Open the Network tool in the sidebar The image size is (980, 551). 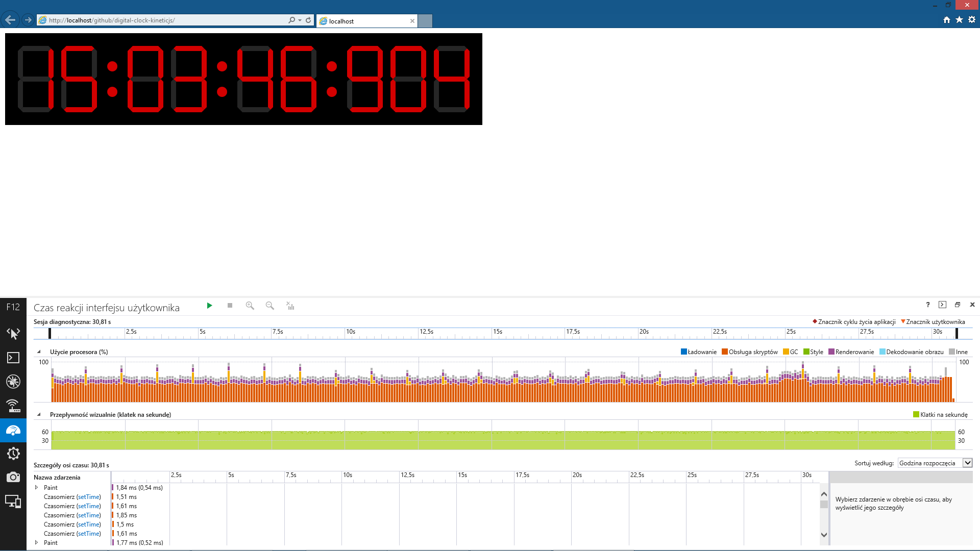click(x=13, y=406)
